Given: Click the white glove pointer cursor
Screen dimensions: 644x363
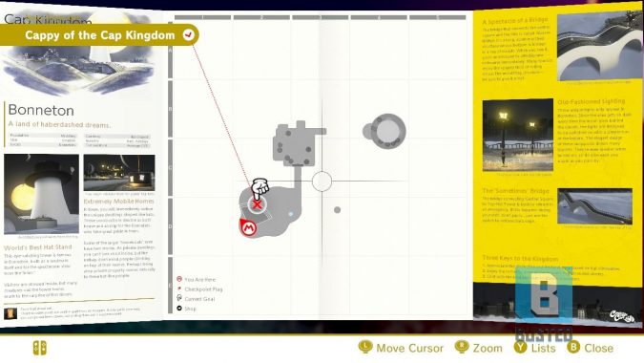Looking at the screenshot, I should click(260, 188).
